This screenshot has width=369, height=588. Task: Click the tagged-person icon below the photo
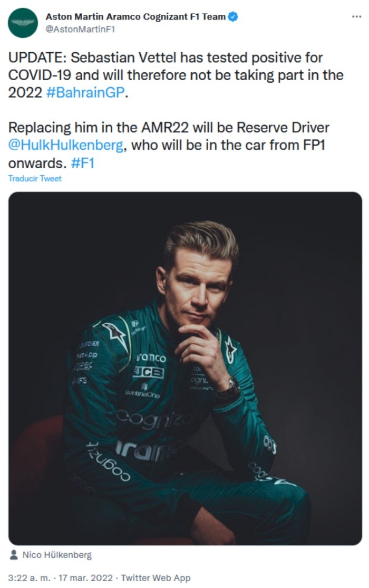point(14,555)
